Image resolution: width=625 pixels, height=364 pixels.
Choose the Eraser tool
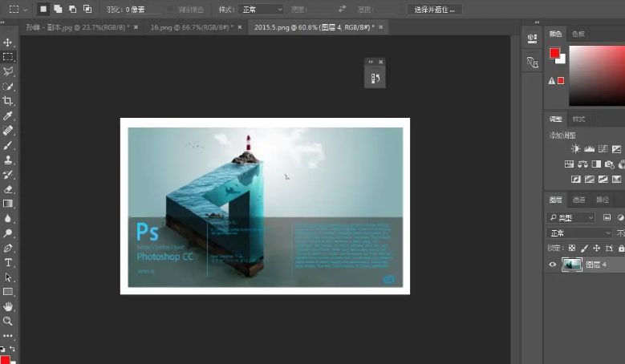[8, 189]
